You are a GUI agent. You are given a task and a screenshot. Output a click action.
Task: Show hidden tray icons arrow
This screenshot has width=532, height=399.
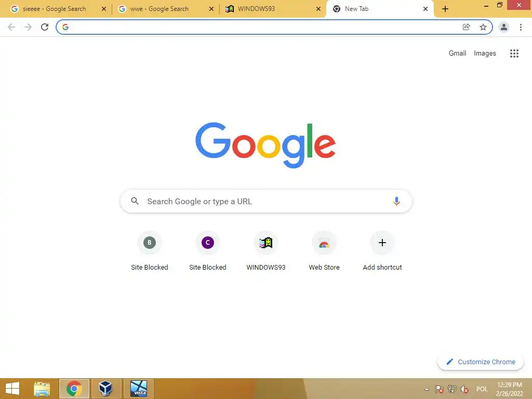coord(427,389)
